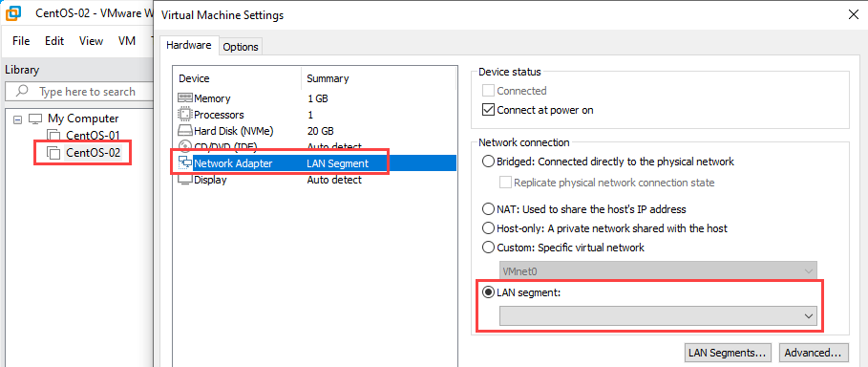Image resolution: width=868 pixels, height=367 pixels.
Task: Collapse the My Computer tree node
Action: click(x=18, y=119)
